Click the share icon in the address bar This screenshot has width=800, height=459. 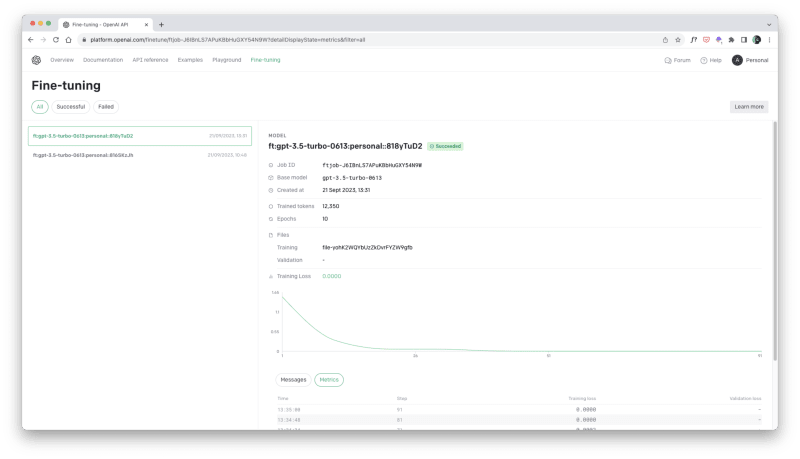[665, 40]
